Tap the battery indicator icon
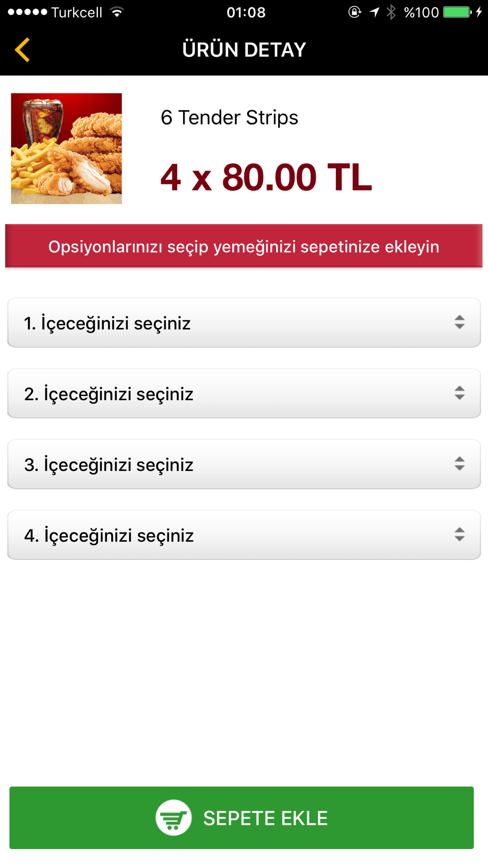Viewport: 488px width, 868px height. tap(457, 12)
